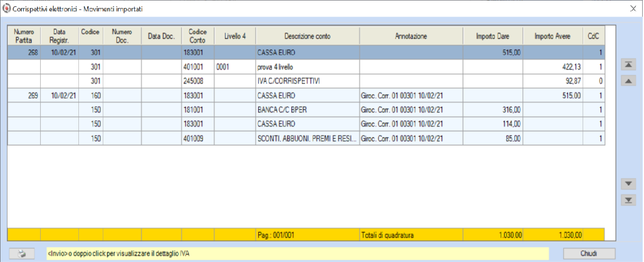Click the Importo Avere column header
Image resolution: width=644 pixels, height=262 pixels.
[553, 36]
